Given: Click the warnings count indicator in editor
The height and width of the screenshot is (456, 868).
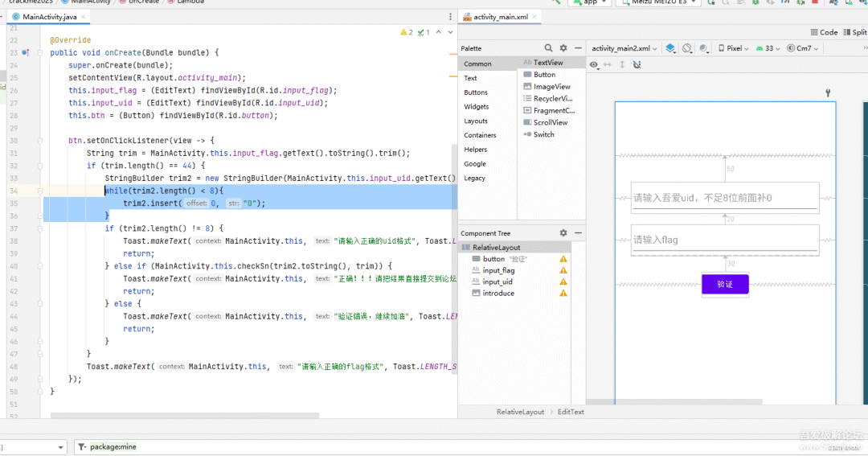Looking at the screenshot, I should click(407, 32).
